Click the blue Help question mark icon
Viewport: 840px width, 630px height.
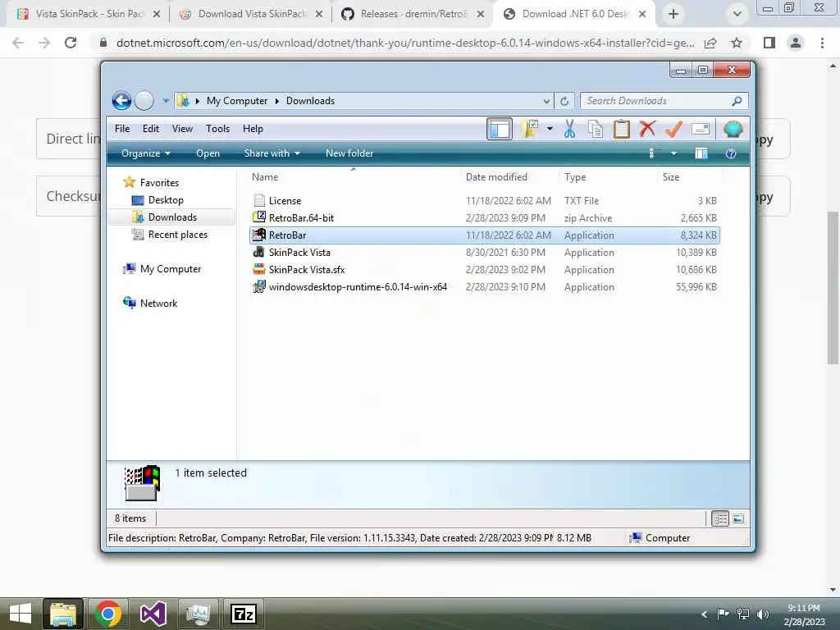point(731,153)
